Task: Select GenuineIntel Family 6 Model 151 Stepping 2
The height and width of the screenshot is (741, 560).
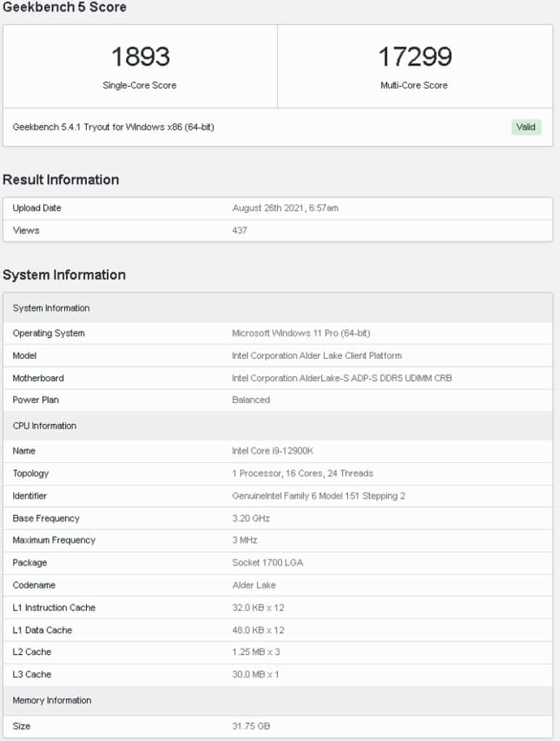Action: (x=318, y=496)
